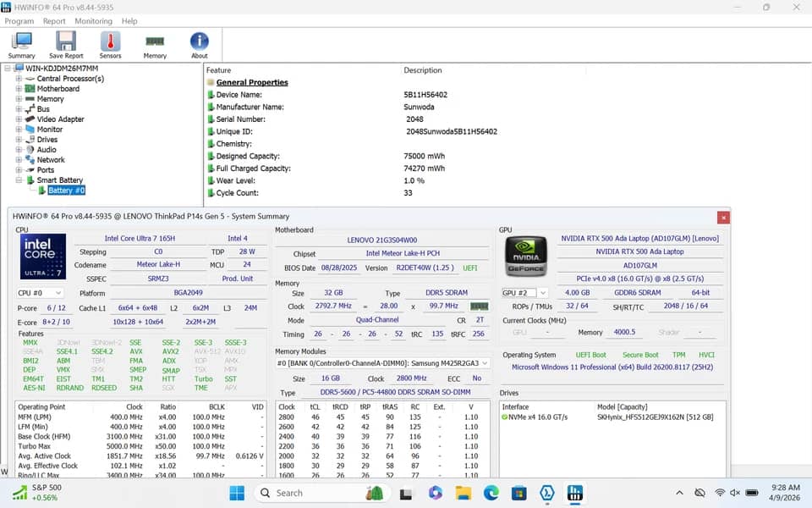Click the NVIDIA RTX 500 Ada Laptop GPU name
Image resolution: width=812 pixels, height=508 pixels.
[639, 251]
